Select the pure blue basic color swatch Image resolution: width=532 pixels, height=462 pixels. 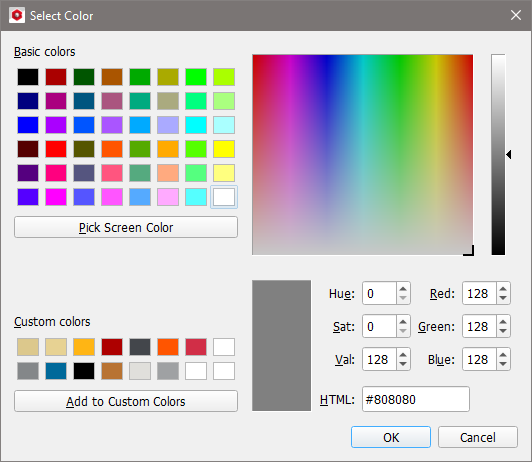coord(28,125)
